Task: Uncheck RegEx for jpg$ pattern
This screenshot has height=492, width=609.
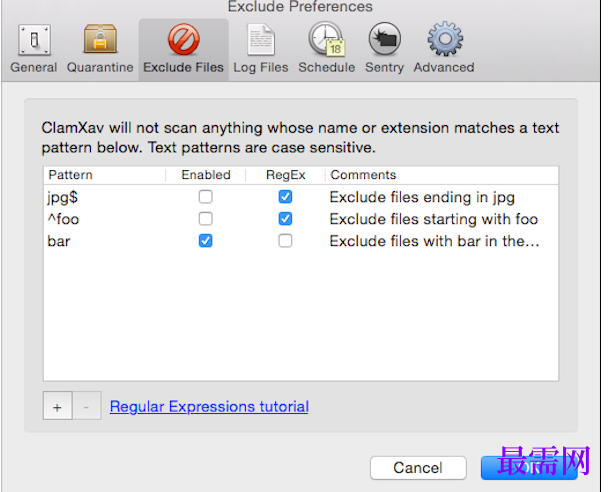Action: coord(285,197)
